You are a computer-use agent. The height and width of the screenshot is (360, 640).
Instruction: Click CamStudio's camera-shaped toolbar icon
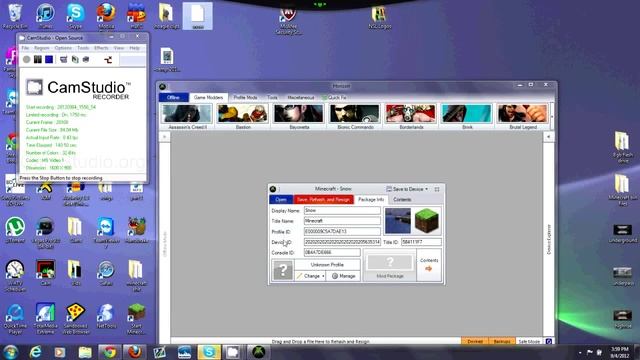click(x=86, y=60)
